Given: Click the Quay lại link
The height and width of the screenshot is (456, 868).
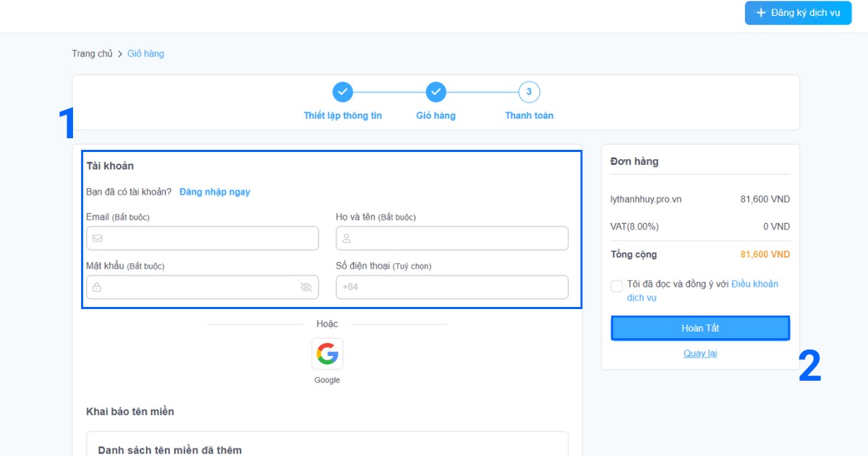Looking at the screenshot, I should (700, 353).
